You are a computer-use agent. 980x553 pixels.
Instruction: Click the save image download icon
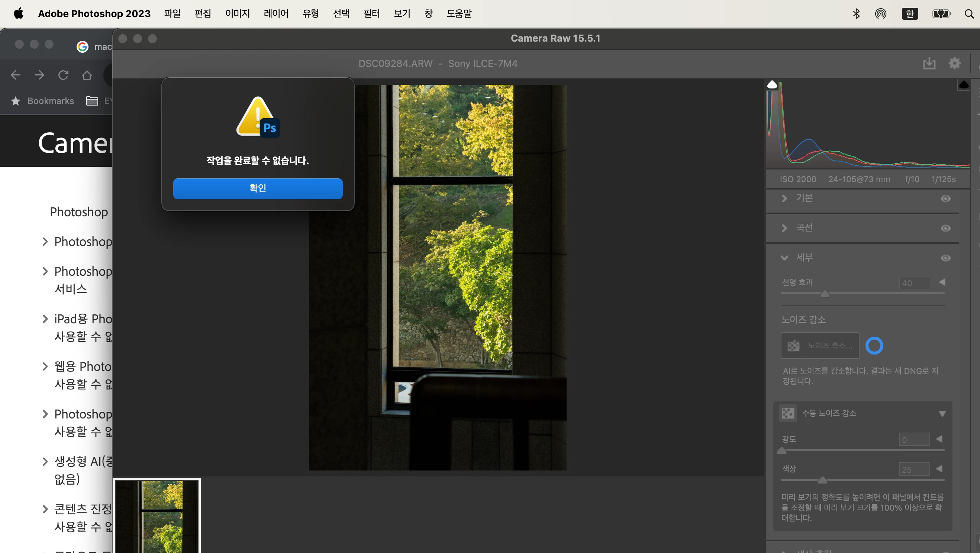point(929,63)
